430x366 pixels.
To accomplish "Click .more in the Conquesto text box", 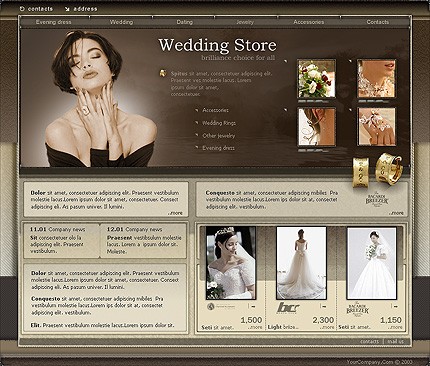I will click(396, 213).
